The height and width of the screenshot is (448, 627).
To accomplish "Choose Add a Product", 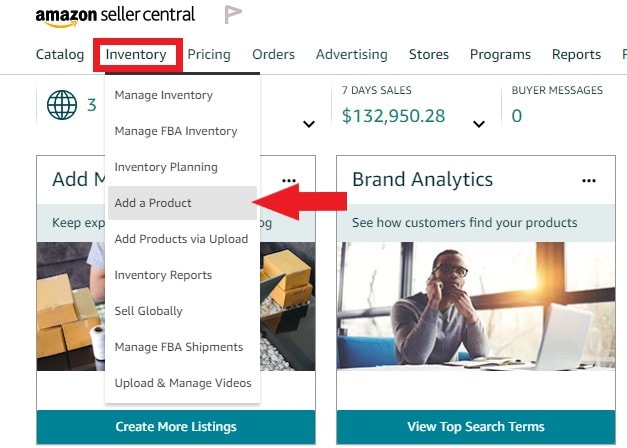I will click(x=182, y=203).
